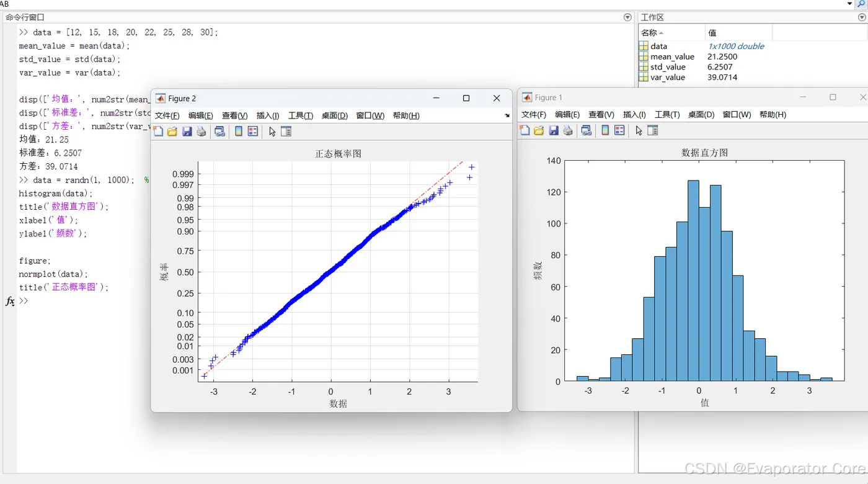Click Link Plot icon in Figure 1 toolbar

586,130
